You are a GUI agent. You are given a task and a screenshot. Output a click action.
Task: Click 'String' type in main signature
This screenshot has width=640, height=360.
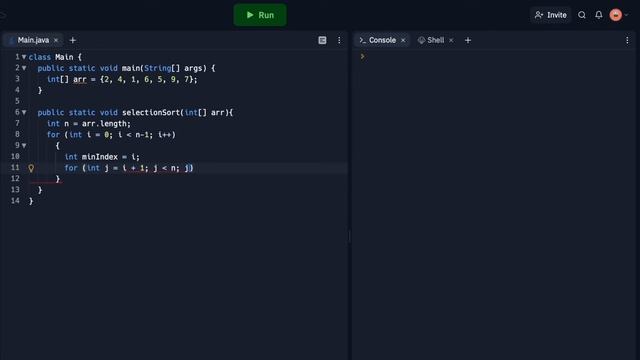pos(157,68)
